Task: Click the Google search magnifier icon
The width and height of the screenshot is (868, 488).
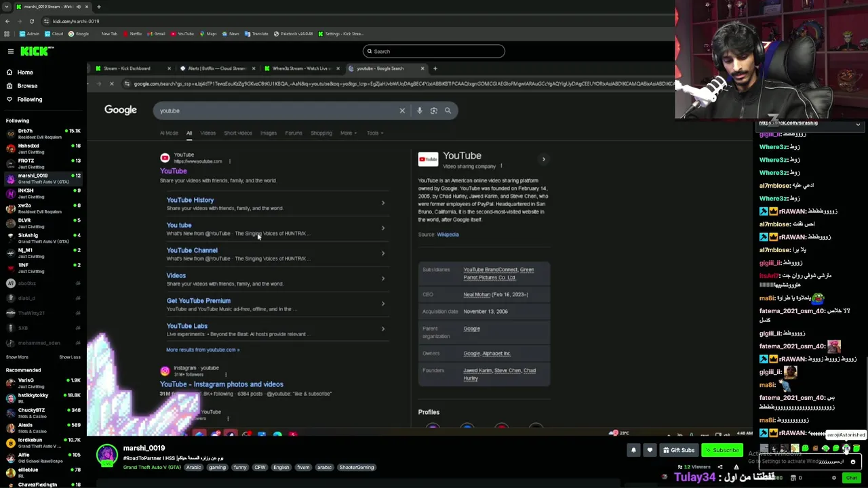Action: point(448,110)
